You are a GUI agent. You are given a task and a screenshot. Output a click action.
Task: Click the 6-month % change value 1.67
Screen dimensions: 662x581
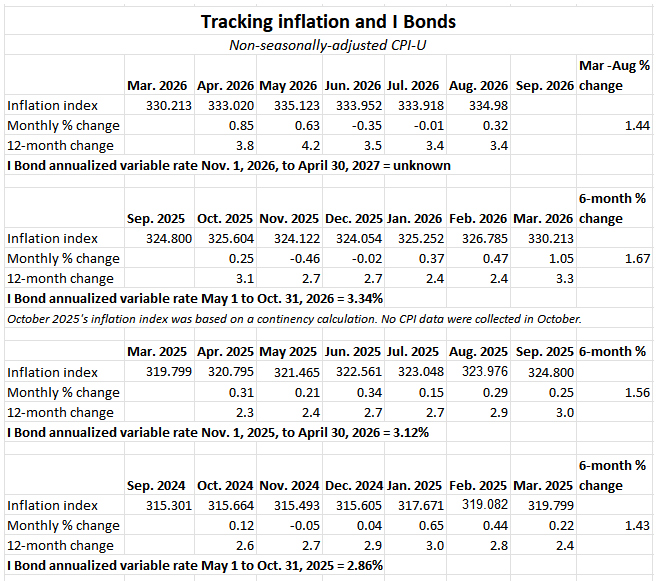click(637, 258)
